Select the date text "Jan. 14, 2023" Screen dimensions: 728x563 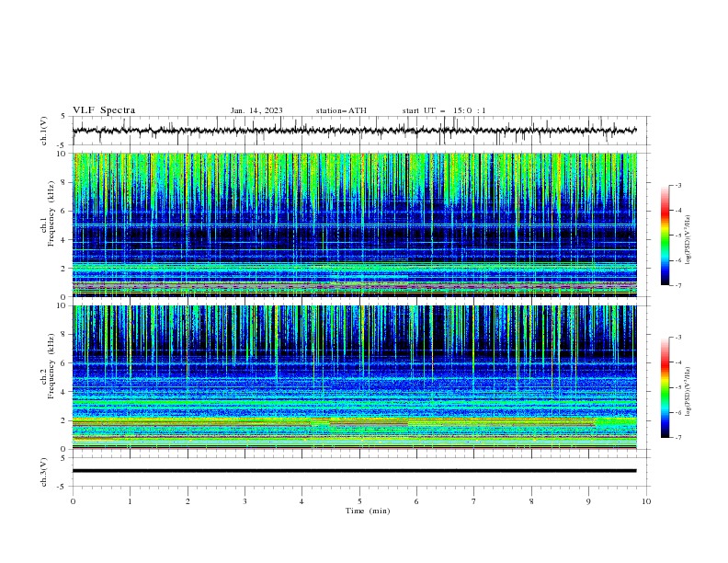point(256,110)
